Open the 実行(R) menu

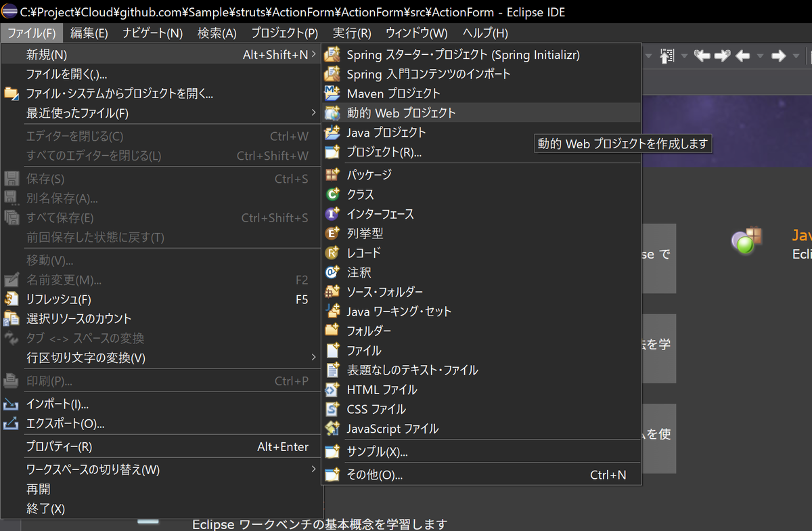coord(352,33)
